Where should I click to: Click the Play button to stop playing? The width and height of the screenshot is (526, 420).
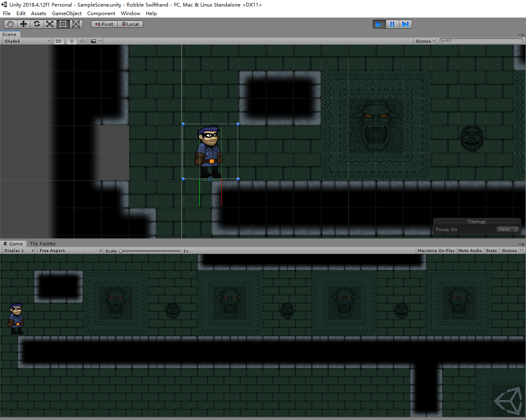pyautogui.click(x=379, y=24)
